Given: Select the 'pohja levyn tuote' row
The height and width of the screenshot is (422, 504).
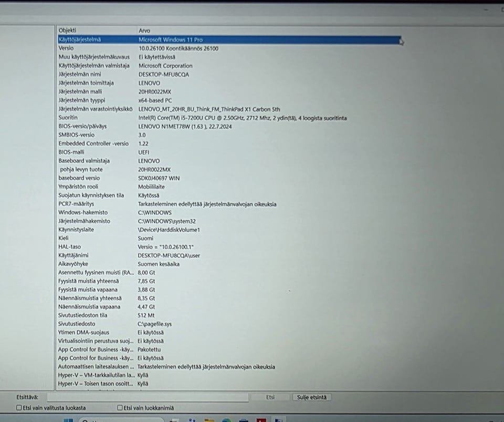Looking at the screenshot, I should point(81,170).
